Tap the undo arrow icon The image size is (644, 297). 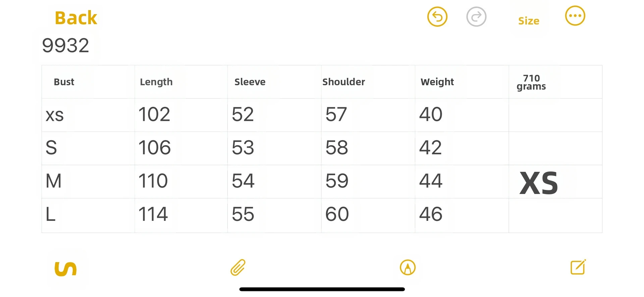[437, 16]
